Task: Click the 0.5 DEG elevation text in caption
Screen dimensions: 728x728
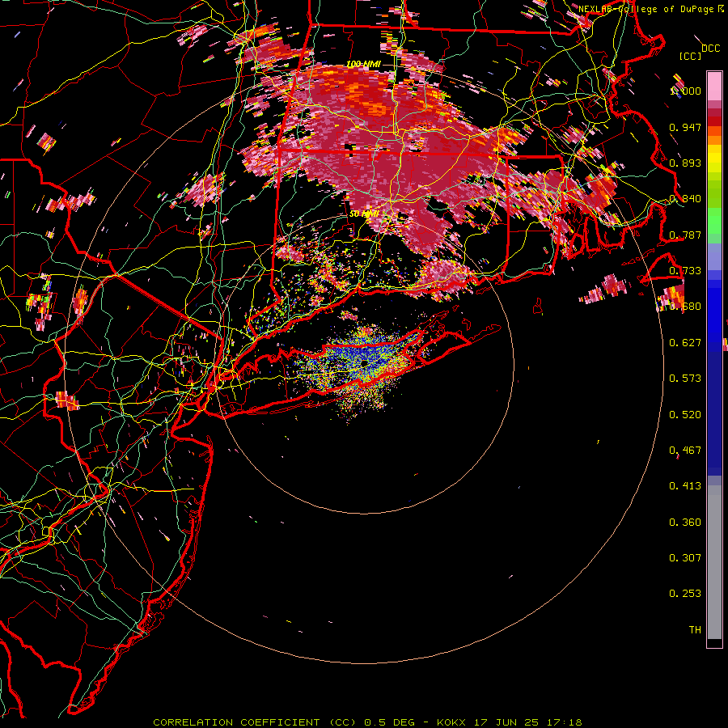Action: 391,722
